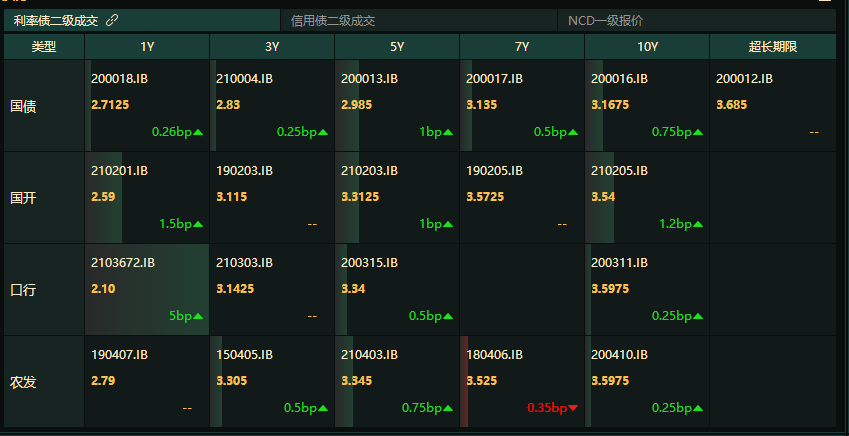
Task: Click red down arrow in 180406.IB cell
Action: coord(573,408)
